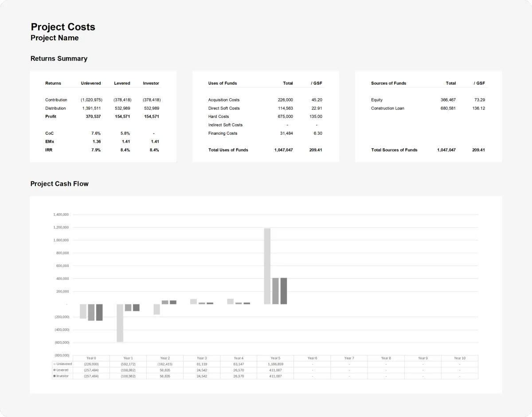Select the Total Uses of Funds amount 1,047,047
The image size is (532, 417).
click(x=284, y=150)
